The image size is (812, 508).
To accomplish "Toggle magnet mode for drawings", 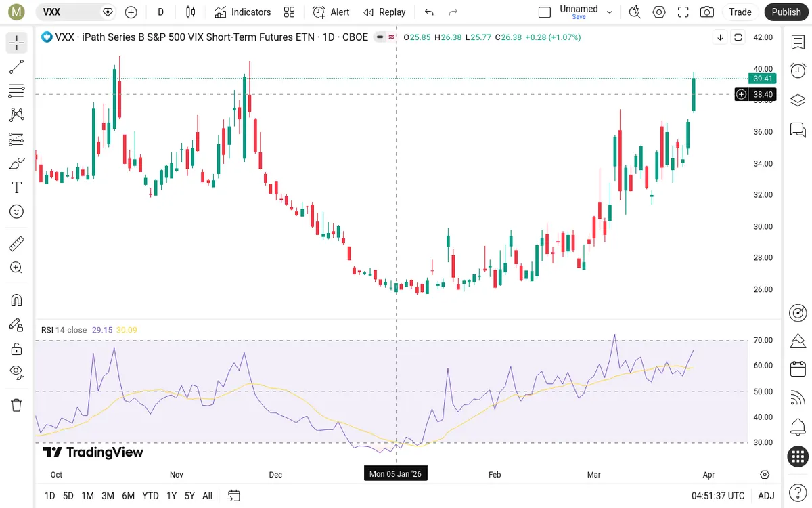I will 17,300.
